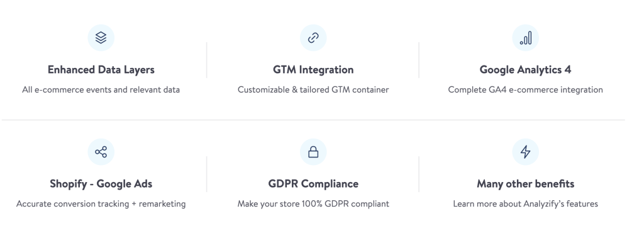Open the Many other benefits heading
This screenshot has height=245, width=644.
[x=525, y=184]
